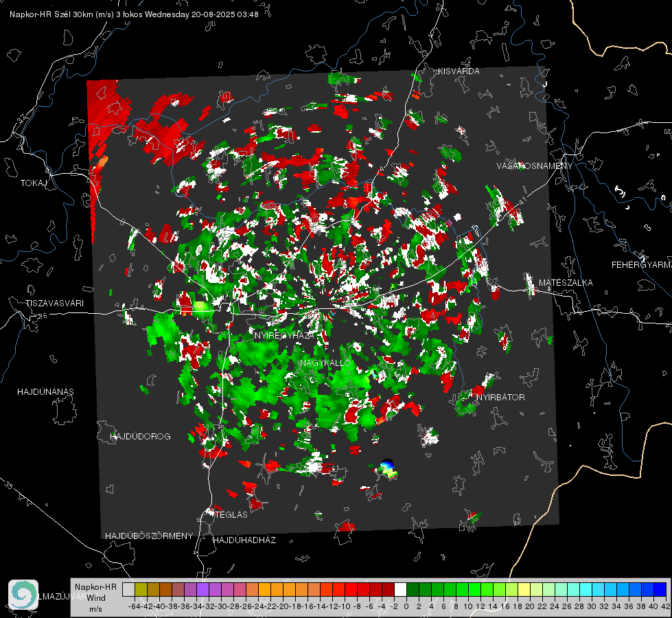Click the bright lime echo patch west of Nyíregyháza
The width and height of the screenshot is (672, 618).
pyautogui.click(x=200, y=306)
